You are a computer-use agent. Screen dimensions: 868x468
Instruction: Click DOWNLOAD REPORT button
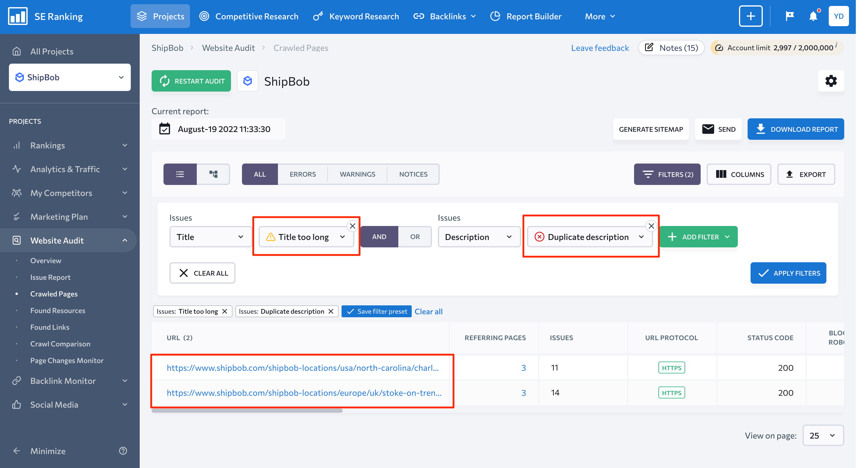[x=795, y=129]
